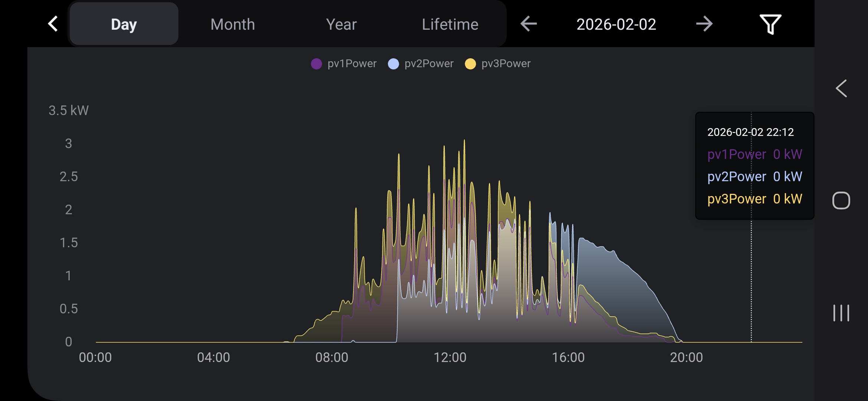Switch to the Year tab
This screenshot has height=401, width=868.
coord(341,24)
